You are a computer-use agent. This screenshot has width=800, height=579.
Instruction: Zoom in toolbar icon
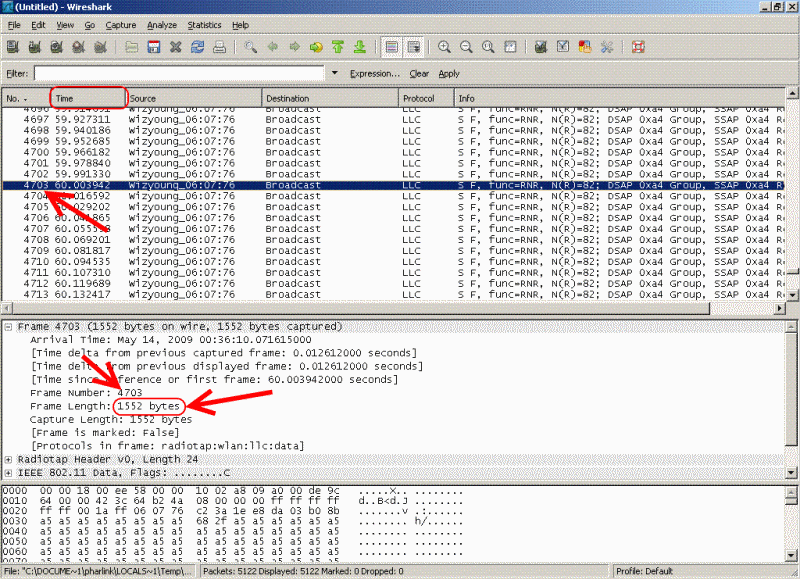pos(444,47)
